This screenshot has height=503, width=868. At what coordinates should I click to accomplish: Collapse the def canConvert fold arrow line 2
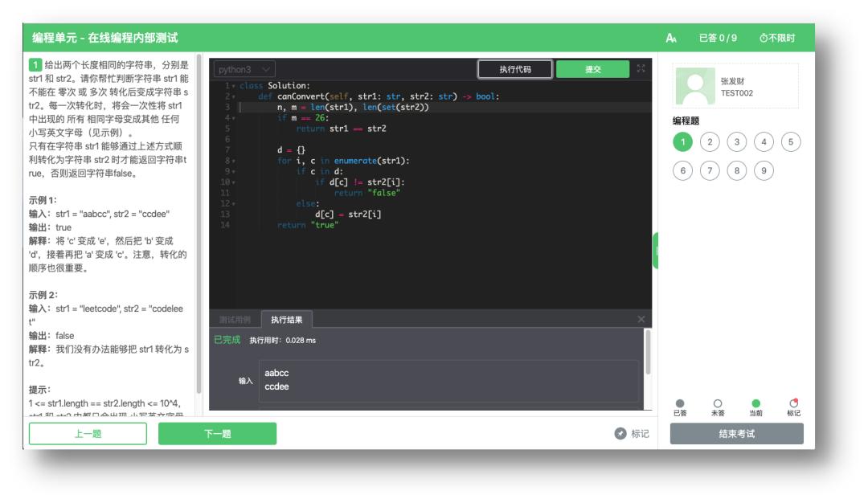point(234,97)
